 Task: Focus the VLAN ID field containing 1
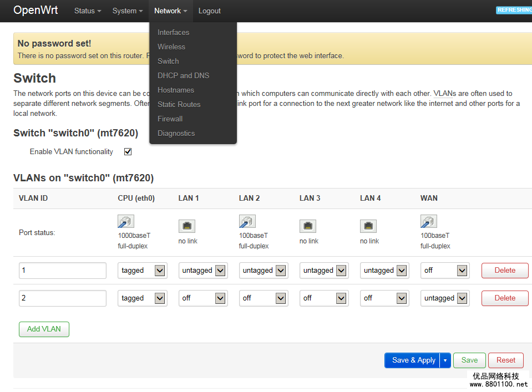coord(63,271)
